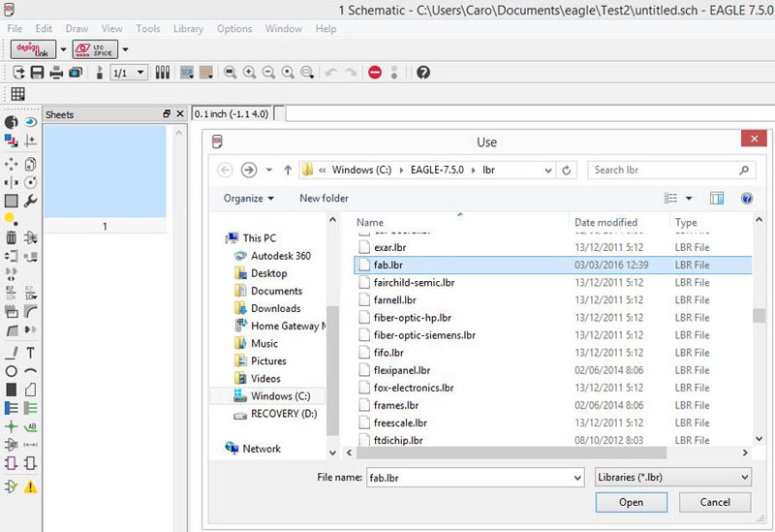Select the Copy tool
This screenshot has height=532, width=775.
[31, 164]
